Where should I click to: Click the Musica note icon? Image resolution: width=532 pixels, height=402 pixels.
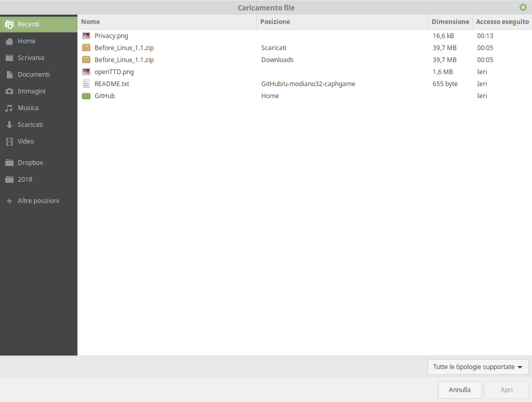[9, 108]
